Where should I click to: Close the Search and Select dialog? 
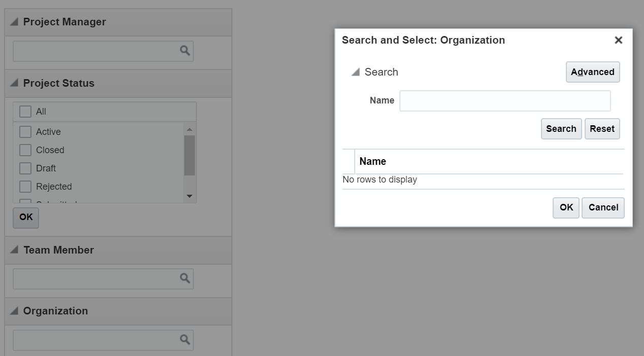pyautogui.click(x=618, y=40)
